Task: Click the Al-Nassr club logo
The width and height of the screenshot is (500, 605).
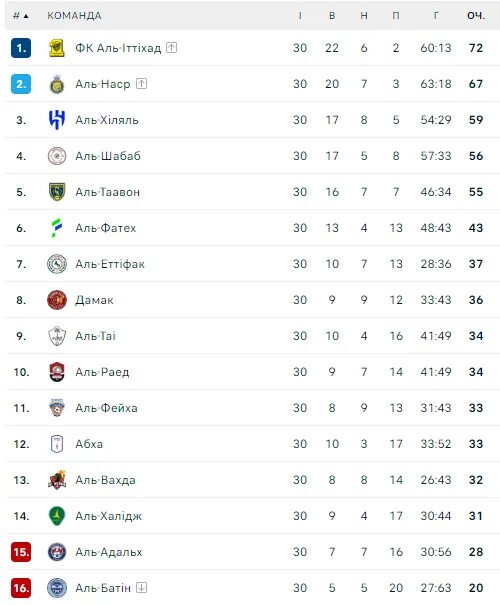Action: pos(57,84)
